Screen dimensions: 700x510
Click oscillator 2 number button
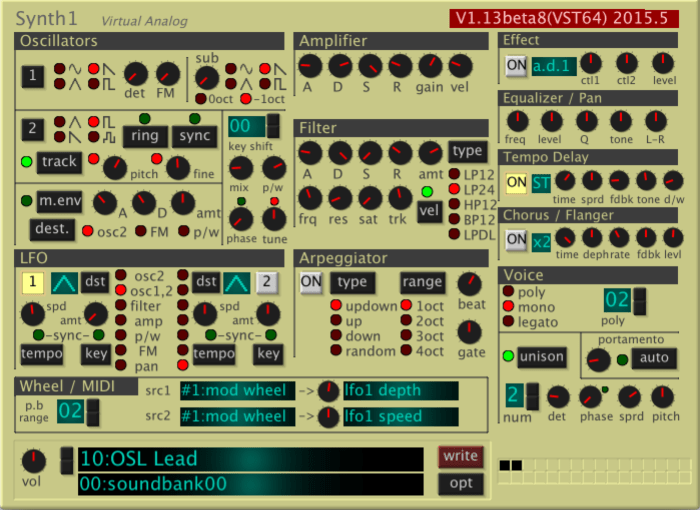pyautogui.click(x=33, y=129)
